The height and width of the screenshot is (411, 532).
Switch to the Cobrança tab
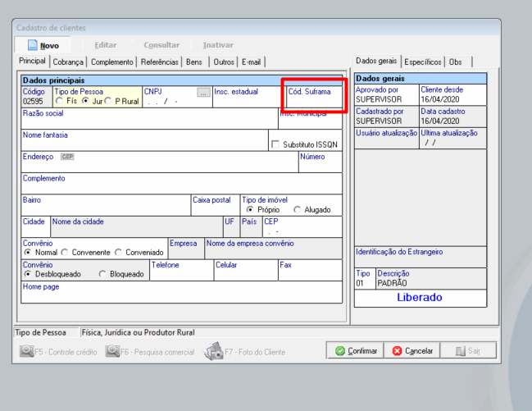click(69, 62)
